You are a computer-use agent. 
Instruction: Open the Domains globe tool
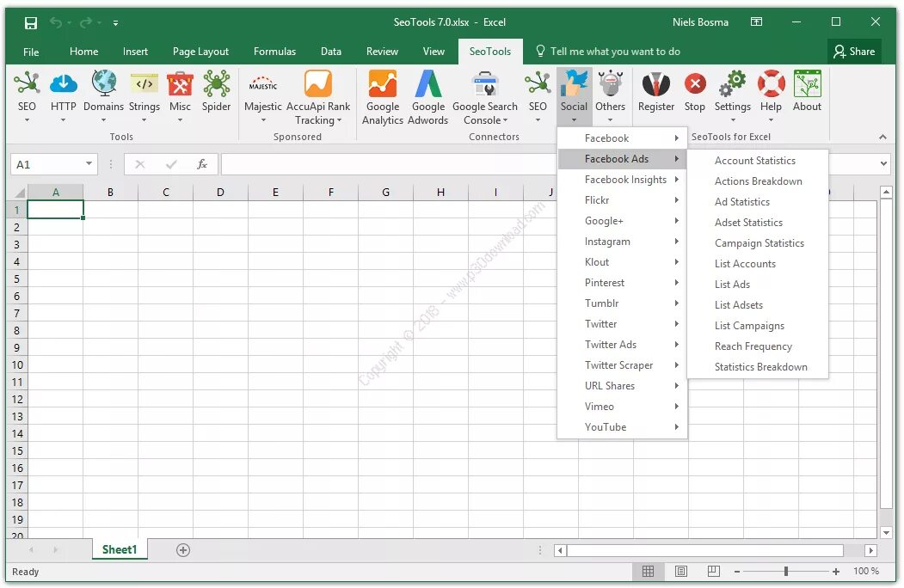click(103, 95)
